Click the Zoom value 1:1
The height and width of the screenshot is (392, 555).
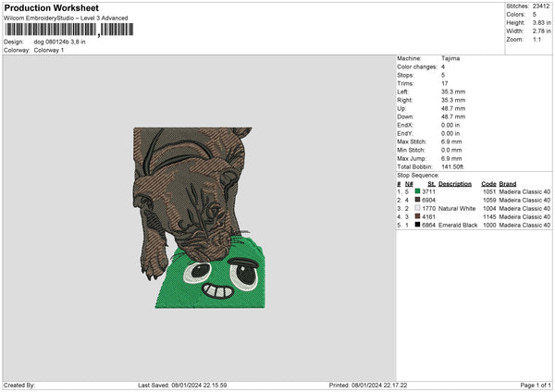click(x=537, y=40)
